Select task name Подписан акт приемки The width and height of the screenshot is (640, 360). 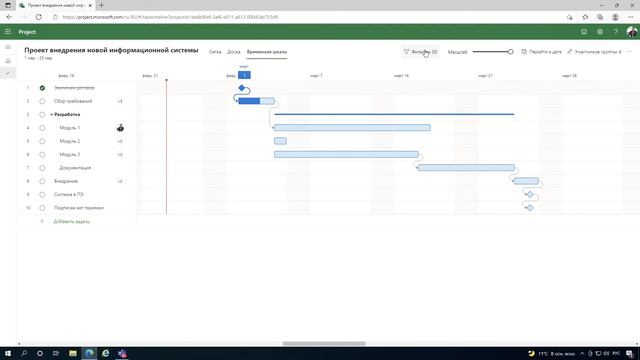[x=79, y=208]
